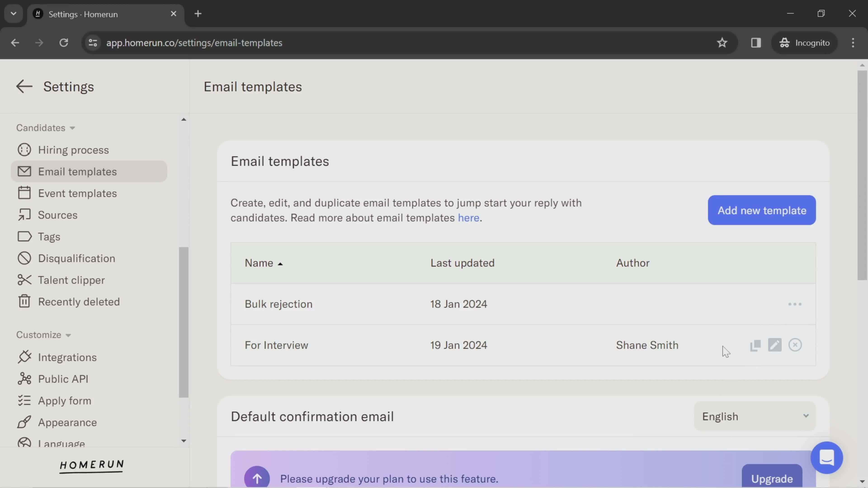View site information icon
The image size is (868, 488).
point(93,43)
